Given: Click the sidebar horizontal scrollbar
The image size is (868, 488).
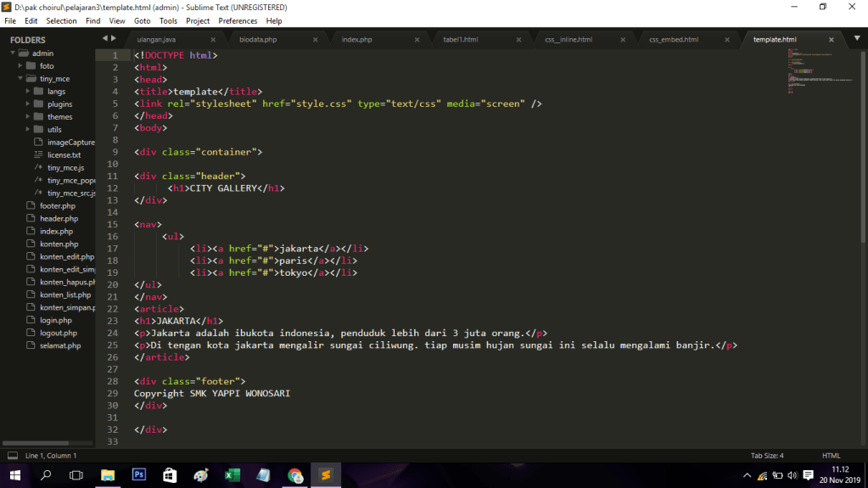Looking at the screenshot, I should pyautogui.click(x=47, y=443).
